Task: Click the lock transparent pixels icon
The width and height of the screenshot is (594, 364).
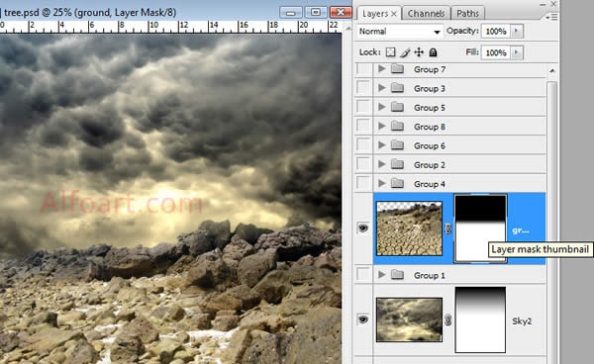Action: click(x=390, y=52)
